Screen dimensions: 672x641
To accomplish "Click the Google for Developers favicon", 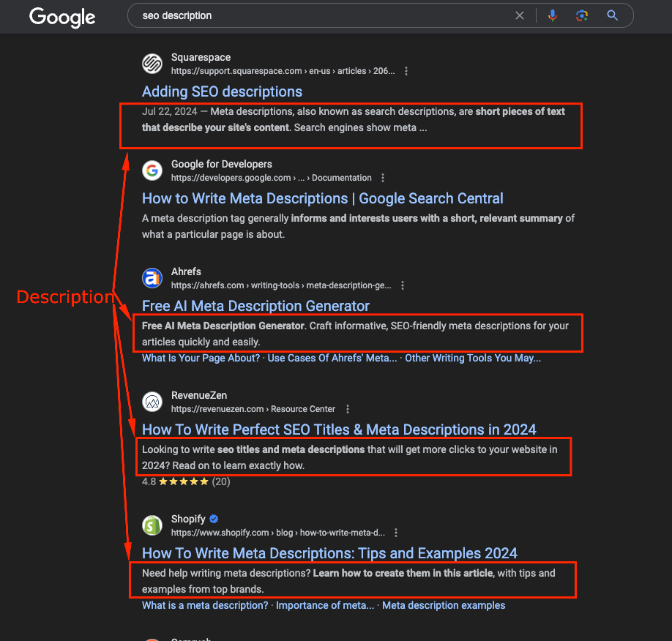I will coord(152,170).
